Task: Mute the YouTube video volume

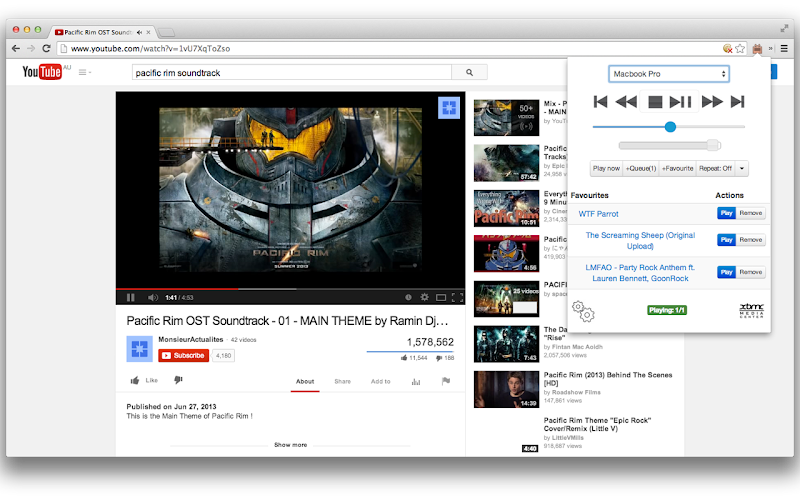Action: click(x=153, y=297)
